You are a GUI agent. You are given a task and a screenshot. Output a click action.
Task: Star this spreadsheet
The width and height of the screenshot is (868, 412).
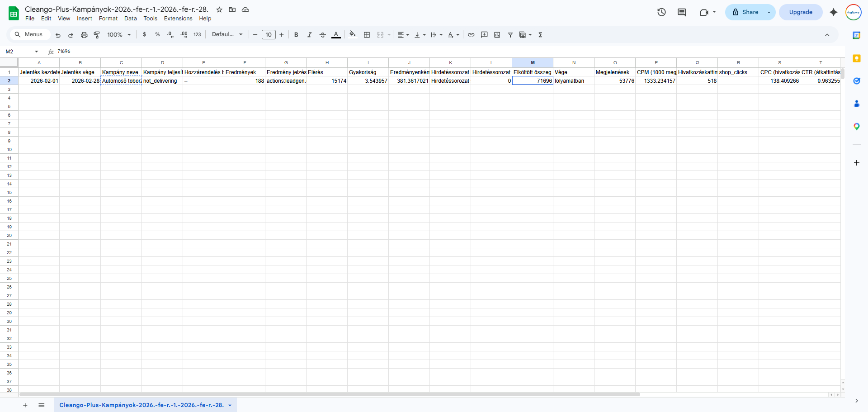tap(219, 9)
